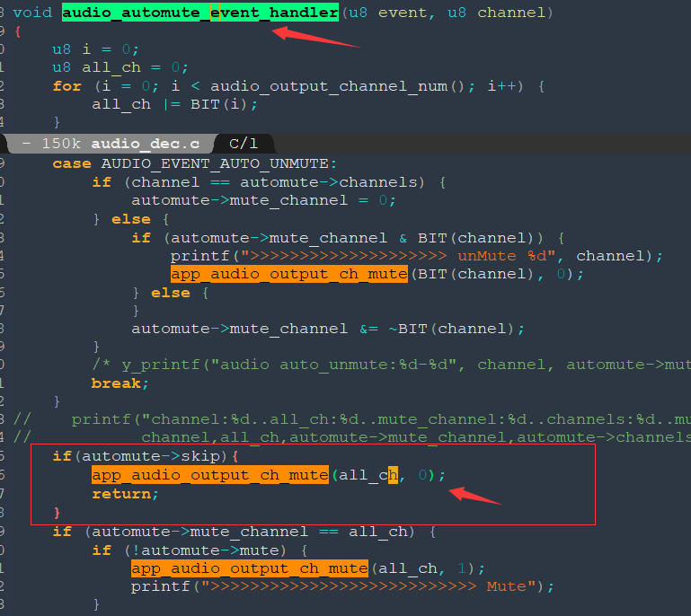Click the C/l major mode indicator
The height and width of the screenshot is (616, 691).
244,144
